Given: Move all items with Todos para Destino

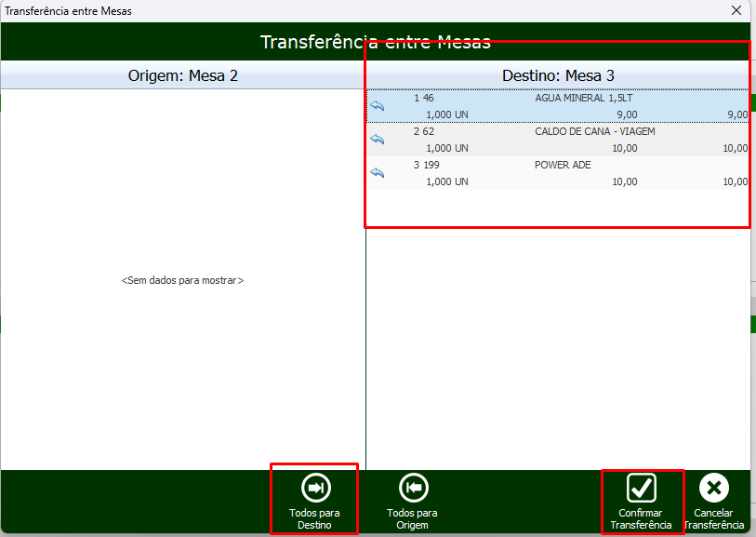Looking at the screenshot, I should (x=314, y=501).
